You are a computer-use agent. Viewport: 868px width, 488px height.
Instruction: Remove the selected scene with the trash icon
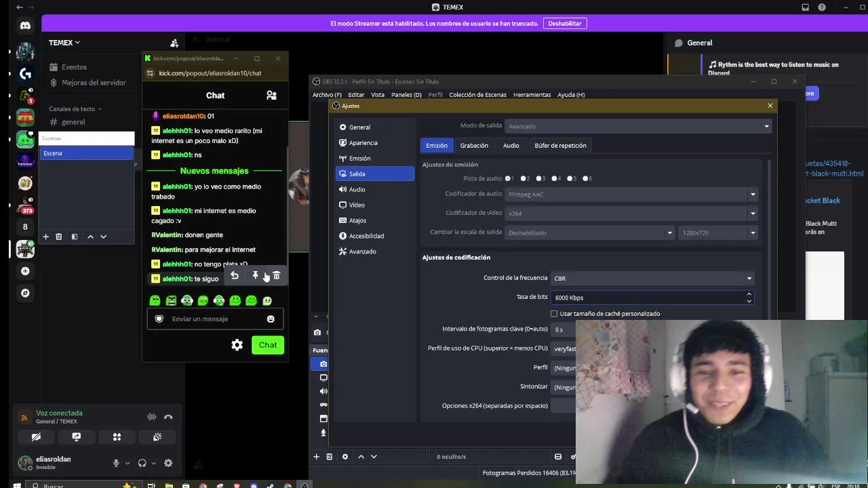[59, 237]
